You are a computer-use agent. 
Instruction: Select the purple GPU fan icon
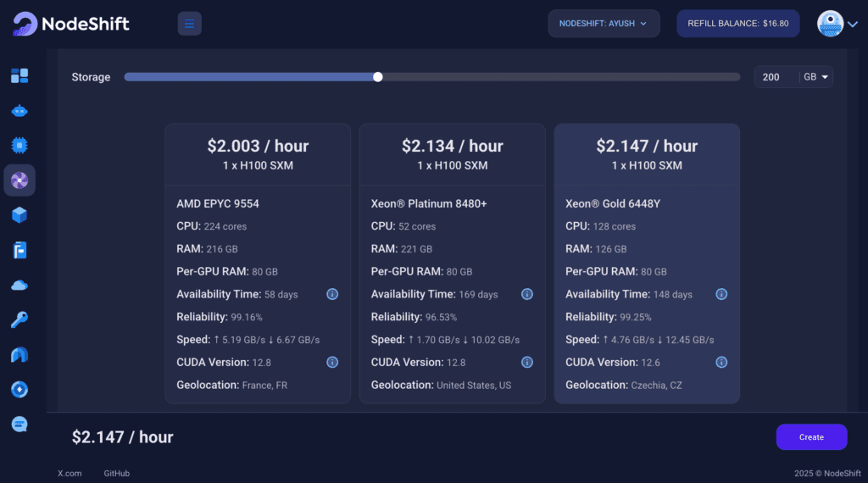click(x=19, y=180)
